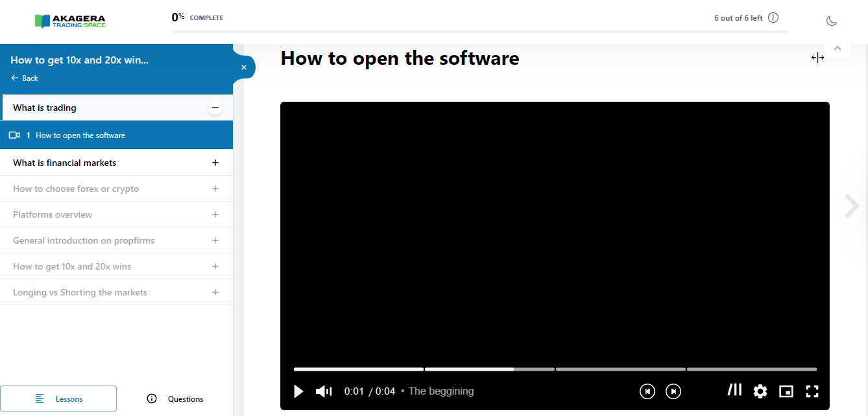Switch to the Lessons tab
Viewport: 868px width, 416px height.
click(x=58, y=399)
